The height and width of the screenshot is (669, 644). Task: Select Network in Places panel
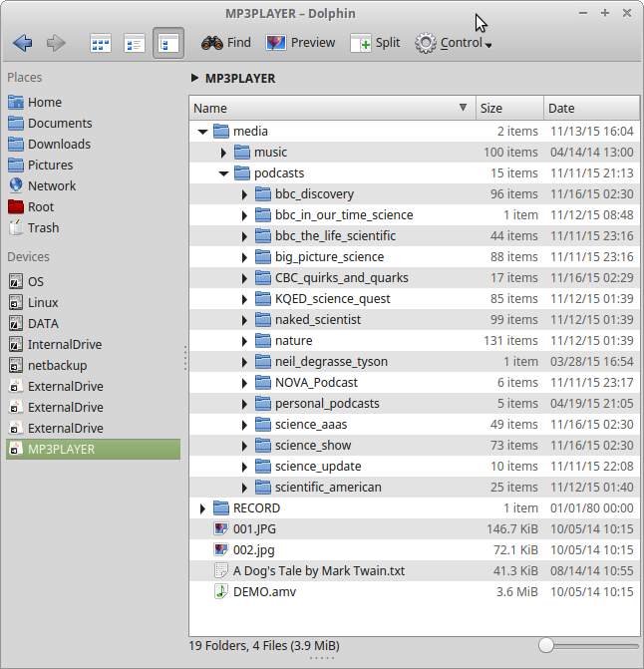click(x=51, y=185)
